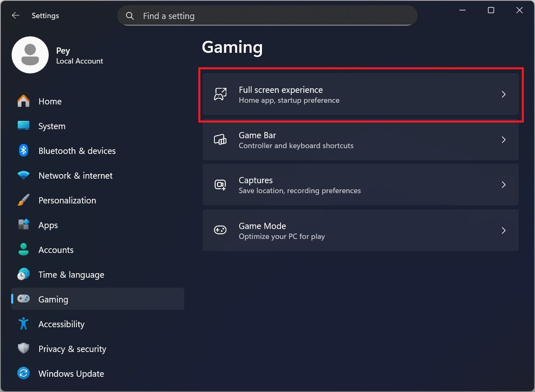Select the Network & internet Wi-Fi icon

(x=23, y=175)
